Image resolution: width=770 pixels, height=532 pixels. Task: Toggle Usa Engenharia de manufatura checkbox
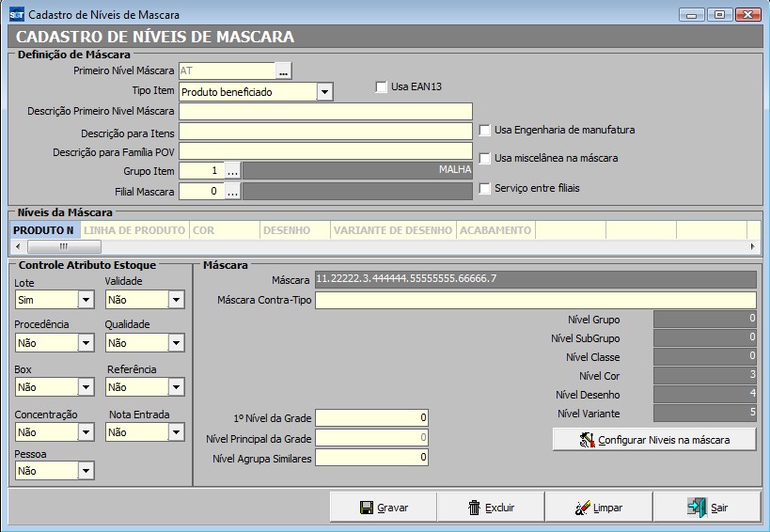pyautogui.click(x=485, y=130)
